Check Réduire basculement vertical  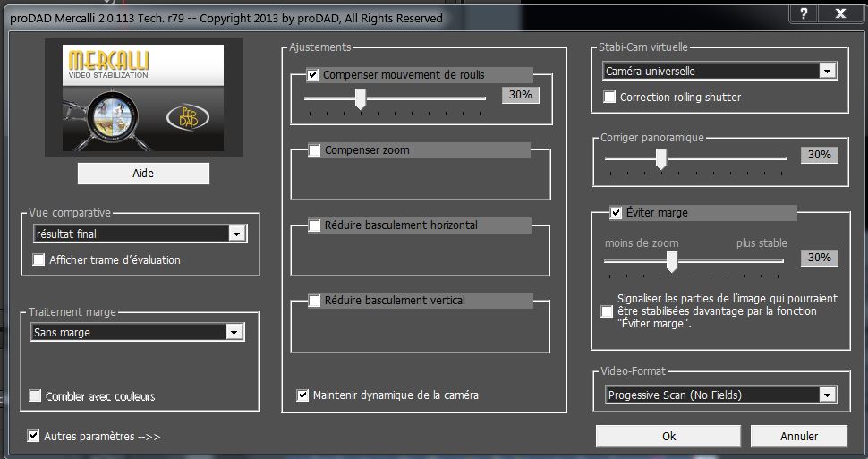point(314,301)
